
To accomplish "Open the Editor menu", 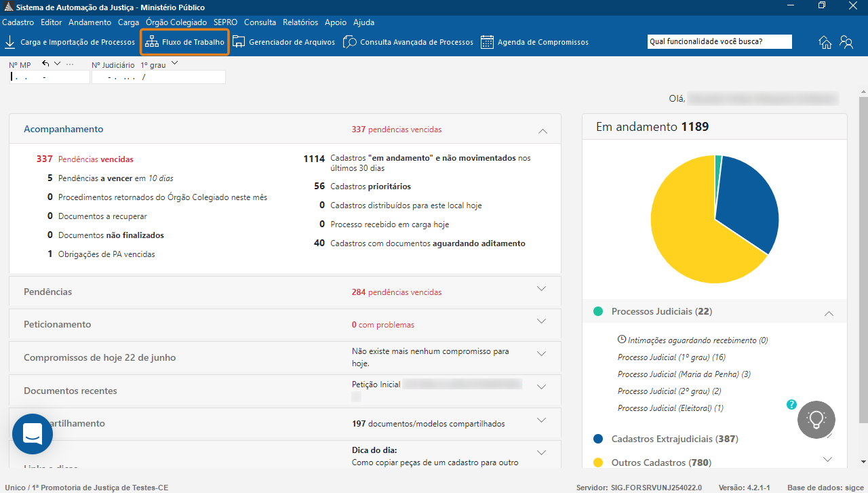I will pyautogui.click(x=52, y=22).
